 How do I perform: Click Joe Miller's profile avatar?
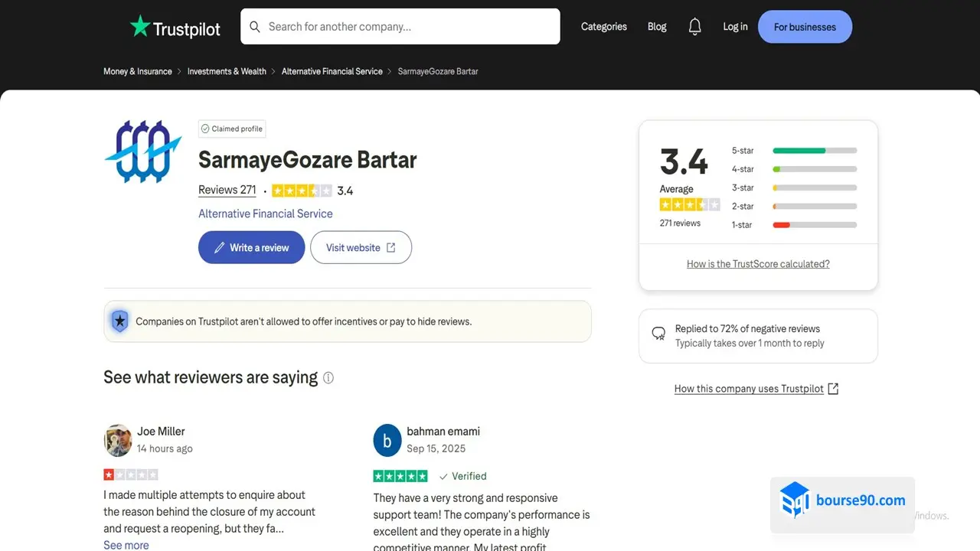[x=118, y=440]
